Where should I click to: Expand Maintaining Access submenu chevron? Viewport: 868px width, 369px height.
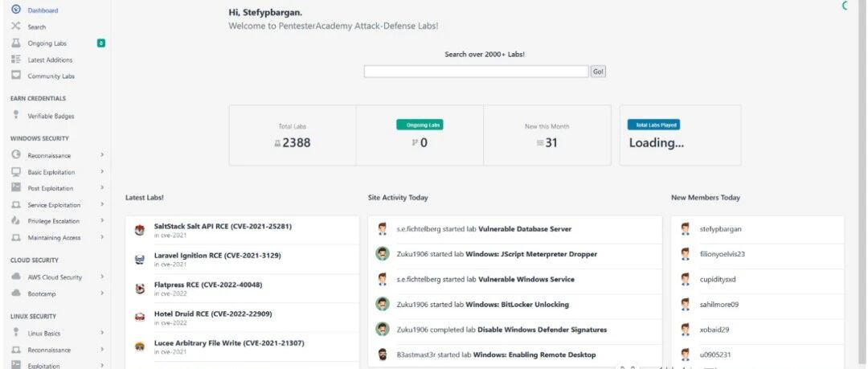click(x=102, y=237)
